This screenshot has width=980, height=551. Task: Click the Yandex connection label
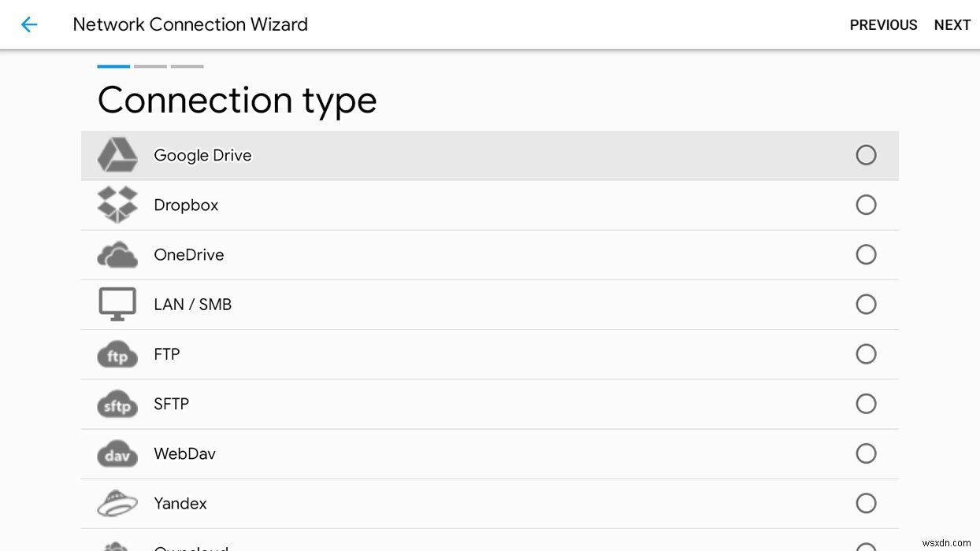pos(180,504)
